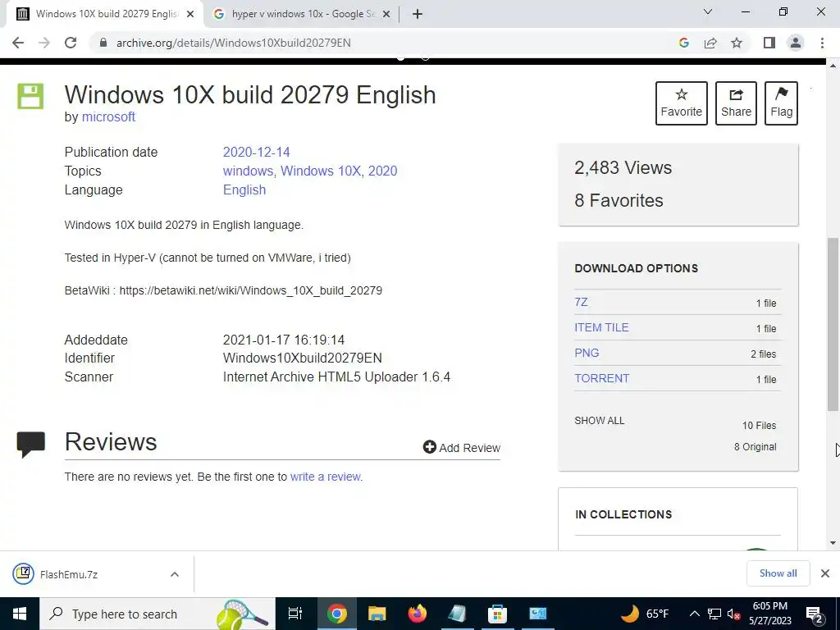Click the page vertical scrollbar thumb
This screenshot has height=630, width=840.
(x=833, y=324)
